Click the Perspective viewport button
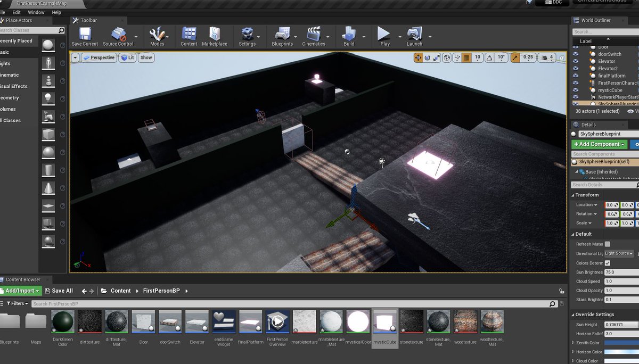Viewport: 639px width, 364px height. point(99,57)
